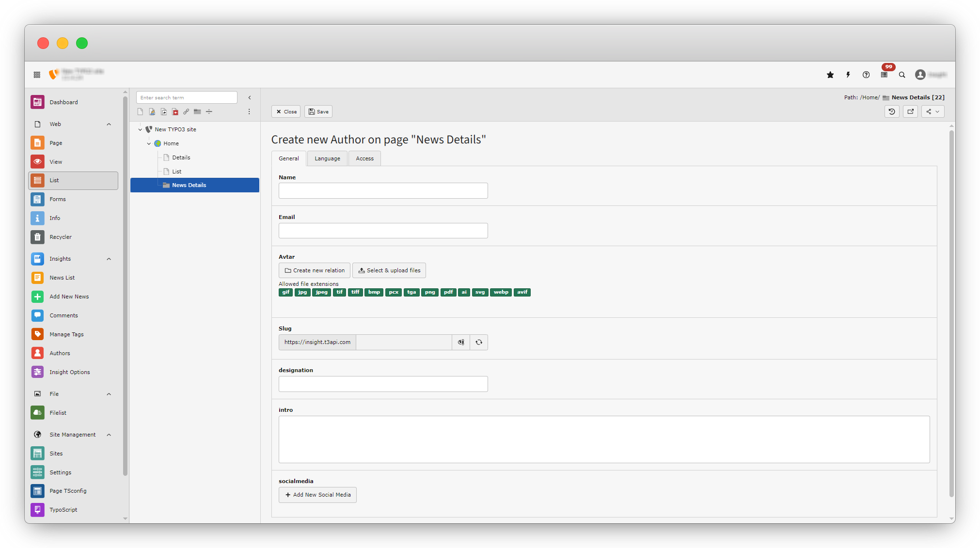Viewport: 980px width, 548px height.
Task: Click the record history icon
Action: [892, 111]
